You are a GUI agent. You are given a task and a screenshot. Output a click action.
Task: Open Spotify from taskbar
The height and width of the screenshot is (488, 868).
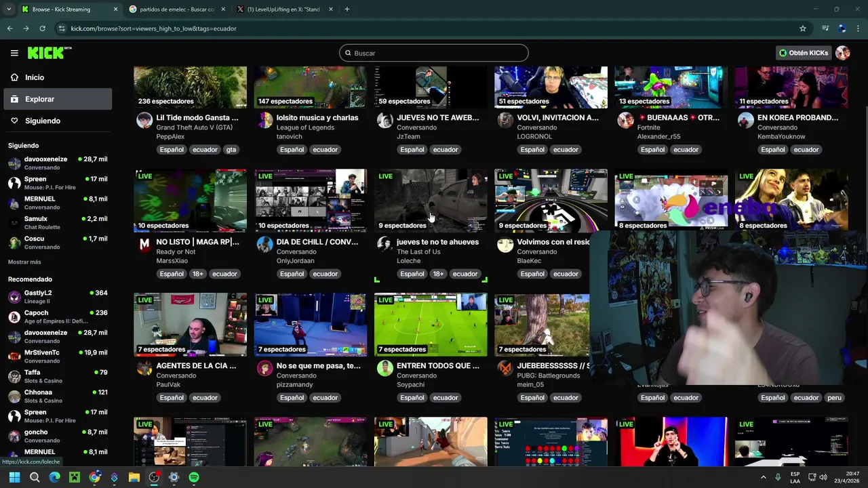click(194, 477)
